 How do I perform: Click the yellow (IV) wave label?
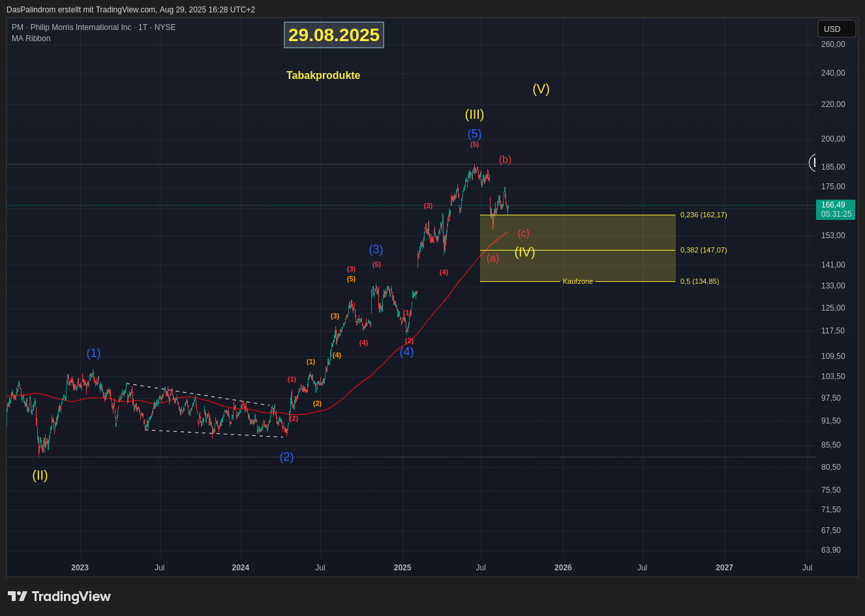pyautogui.click(x=524, y=252)
